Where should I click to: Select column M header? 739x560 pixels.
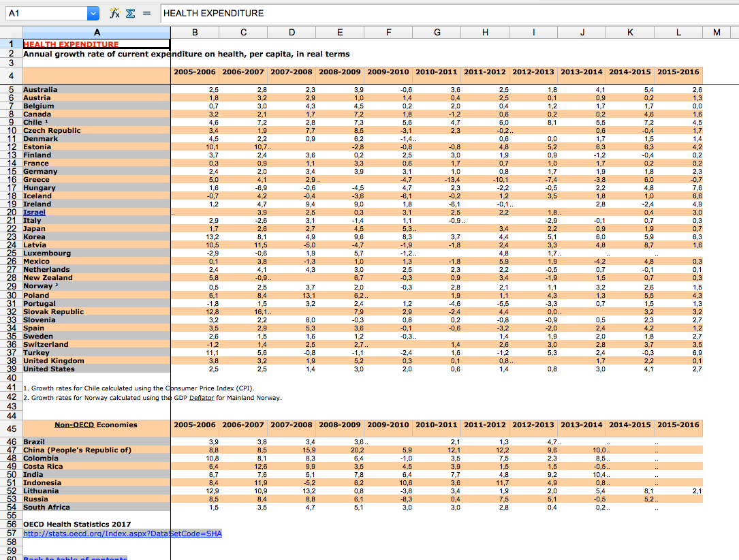point(716,32)
